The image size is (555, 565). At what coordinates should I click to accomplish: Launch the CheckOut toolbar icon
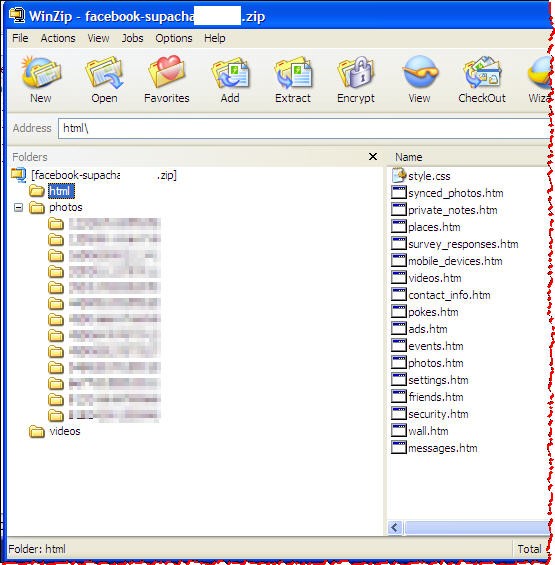tap(482, 72)
